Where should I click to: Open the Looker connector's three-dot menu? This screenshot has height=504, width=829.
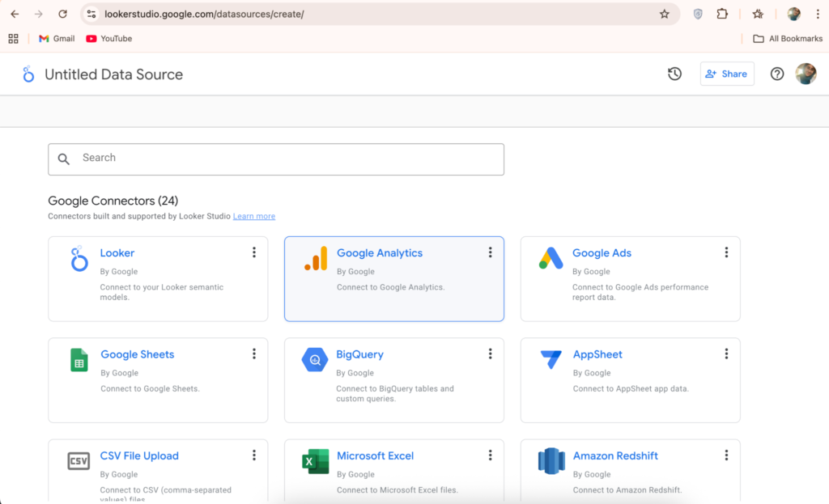(x=254, y=252)
